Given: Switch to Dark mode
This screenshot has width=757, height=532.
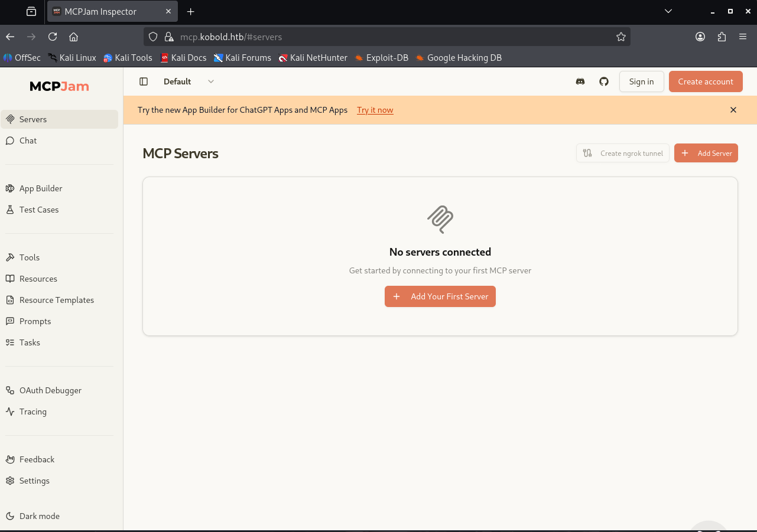Looking at the screenshot, I should (39, 516).
